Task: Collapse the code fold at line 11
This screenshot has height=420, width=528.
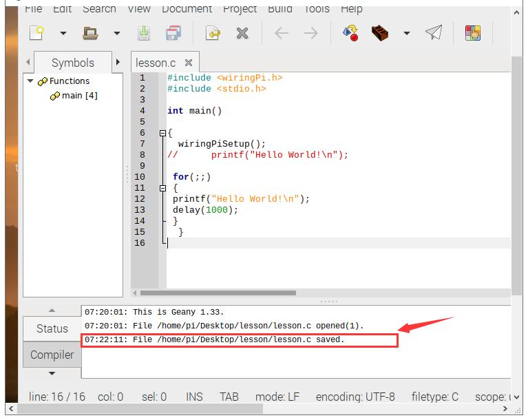Action: [x=162, y=188]
